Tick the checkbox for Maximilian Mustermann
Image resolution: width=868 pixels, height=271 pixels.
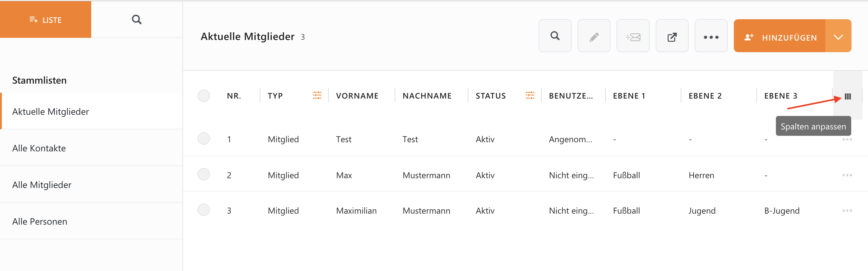click(x=203, y=210)
